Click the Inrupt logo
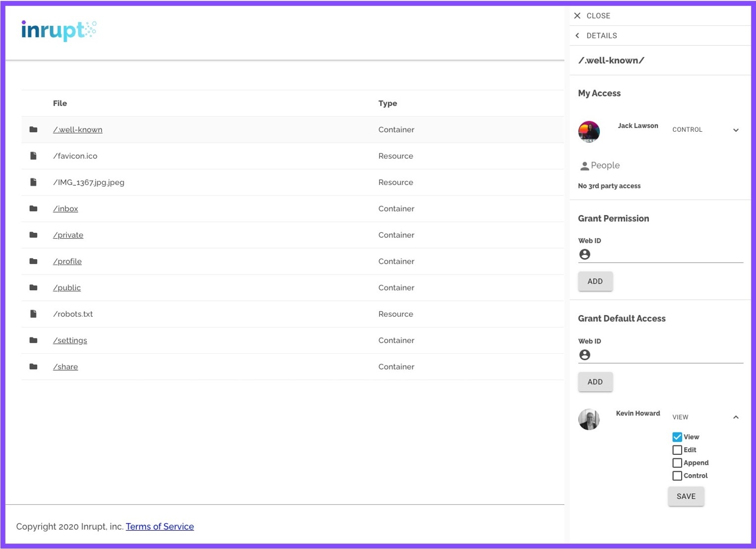Screen dimensions: 756x549 coord(58,30)
